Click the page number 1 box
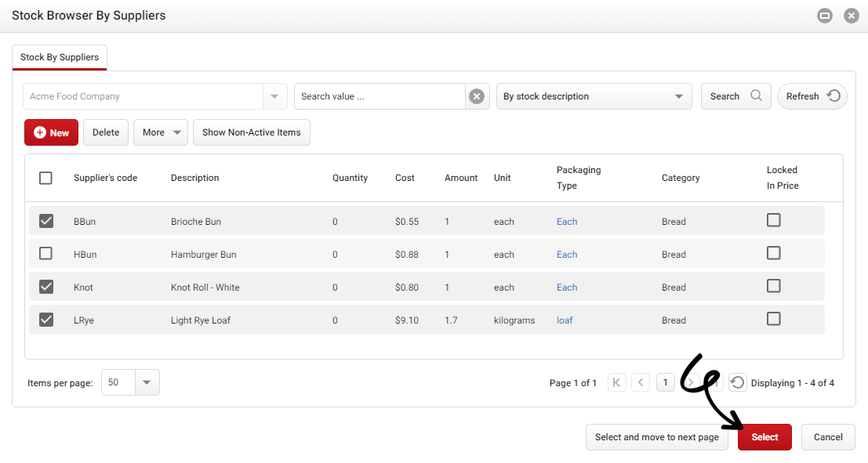Screen dimensions: 868x463 pos(666,382)
